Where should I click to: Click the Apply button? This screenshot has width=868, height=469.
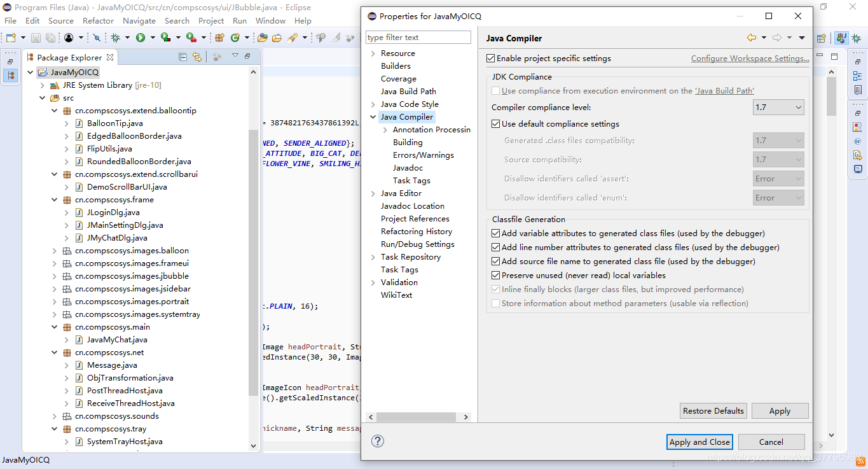coord(780,410)
